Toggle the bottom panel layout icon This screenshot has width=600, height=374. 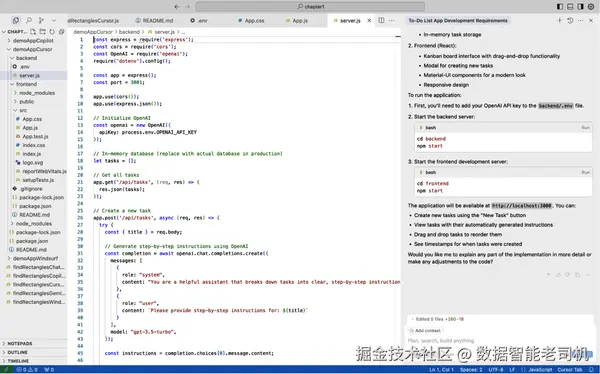point(570,7)
